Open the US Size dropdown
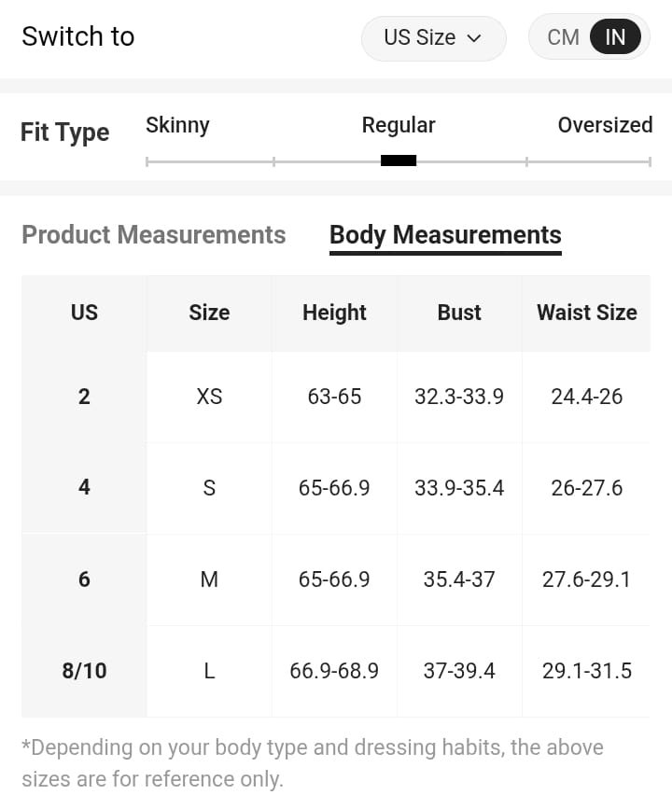 tap(432, 38)
